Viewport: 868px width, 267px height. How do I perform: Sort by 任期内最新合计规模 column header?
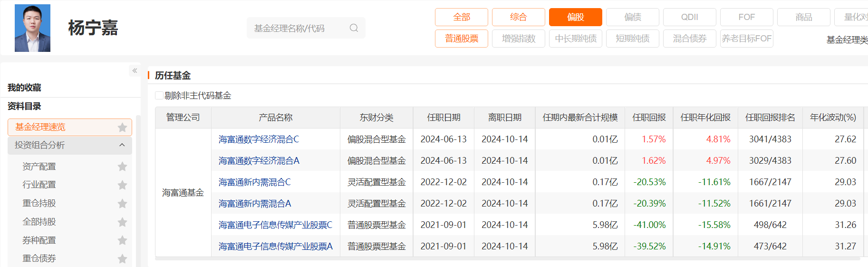580,118
